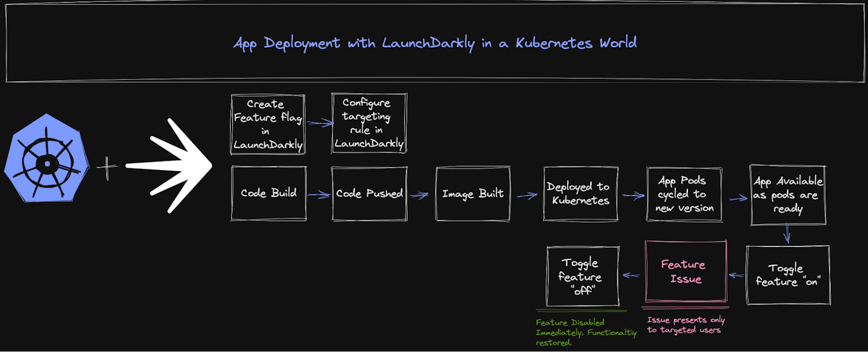Viewport: 868px width, 352px height.
Task: Select the diagram title App Deployment with LaunchDarkly
Action: click(x=435, y=43)
